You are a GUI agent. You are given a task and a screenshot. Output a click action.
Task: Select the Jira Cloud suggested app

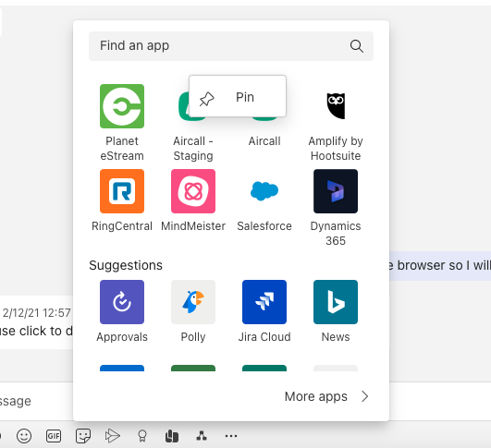(264, 302)
